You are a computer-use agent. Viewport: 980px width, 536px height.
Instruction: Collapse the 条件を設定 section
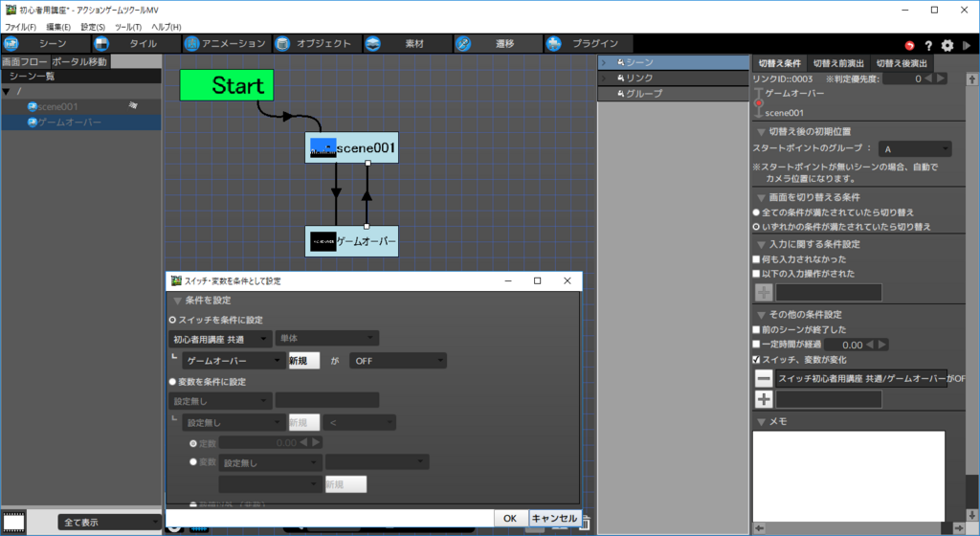(x=177, y=301)
